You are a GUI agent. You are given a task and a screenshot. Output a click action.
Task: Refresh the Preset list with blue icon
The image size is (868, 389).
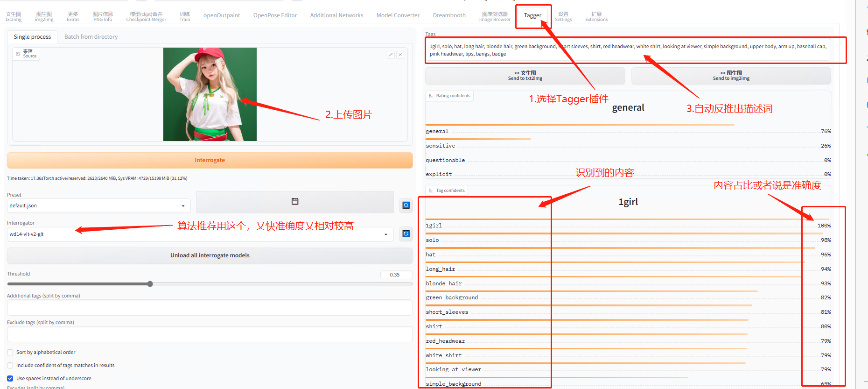click(x=406, y=205)
